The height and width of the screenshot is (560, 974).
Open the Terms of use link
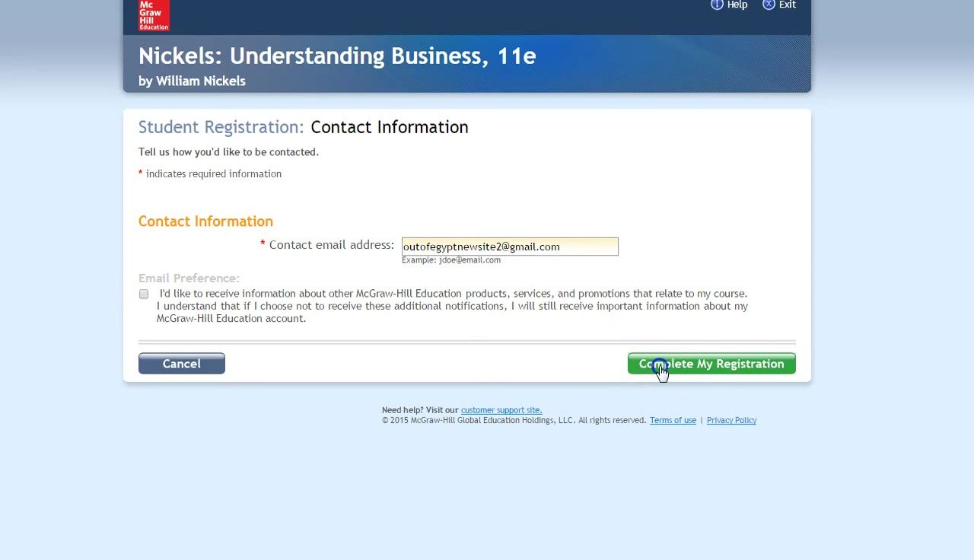pos(673,420)
